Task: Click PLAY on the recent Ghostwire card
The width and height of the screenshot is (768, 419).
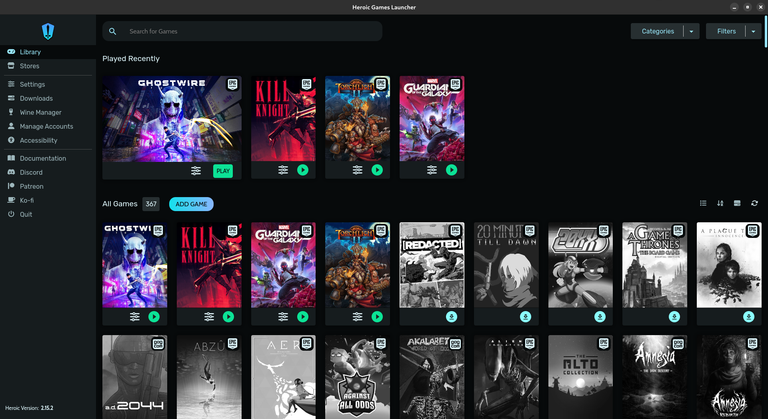Action: 223,171
